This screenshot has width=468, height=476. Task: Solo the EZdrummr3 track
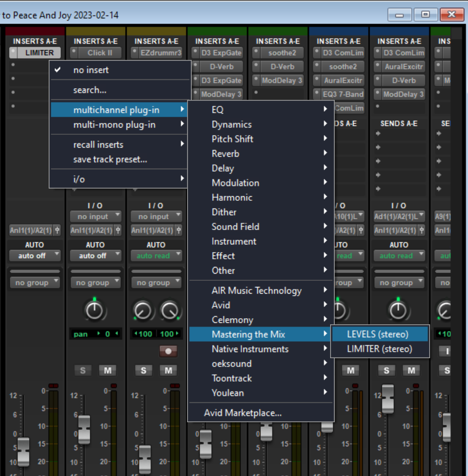[x=144, y=370]
